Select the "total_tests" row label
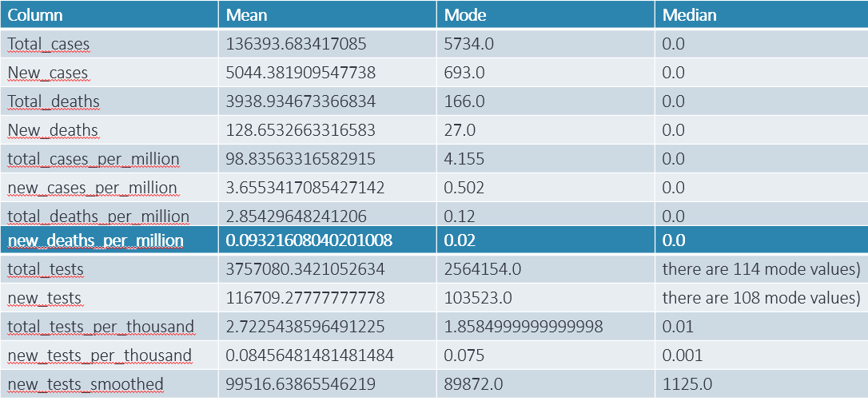Screen dimensions: 868x401 (46, 269)
